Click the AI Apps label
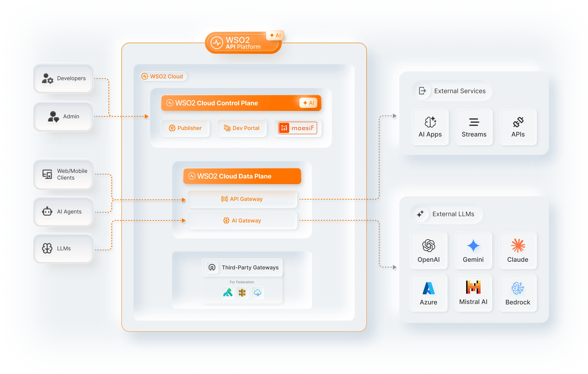The width and height of the screenshot is (588, 374). click(430, 134)
